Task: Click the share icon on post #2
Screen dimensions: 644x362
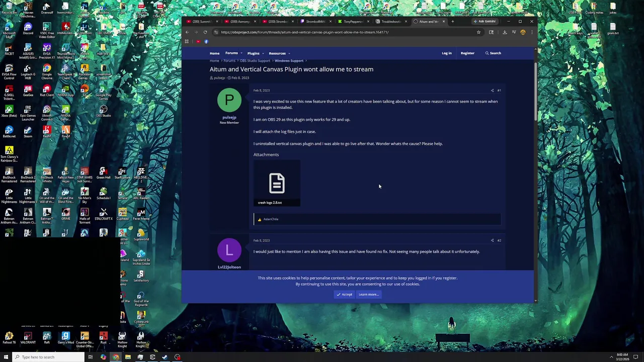Action: coord(492,240)
